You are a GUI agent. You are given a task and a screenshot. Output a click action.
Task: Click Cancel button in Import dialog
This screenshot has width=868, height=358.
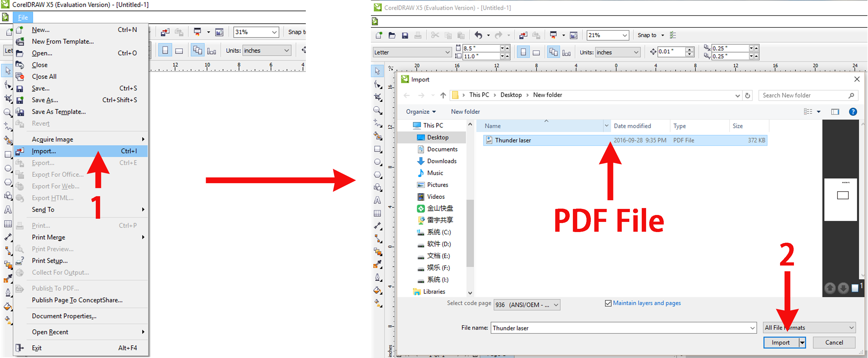pos(834,342)
